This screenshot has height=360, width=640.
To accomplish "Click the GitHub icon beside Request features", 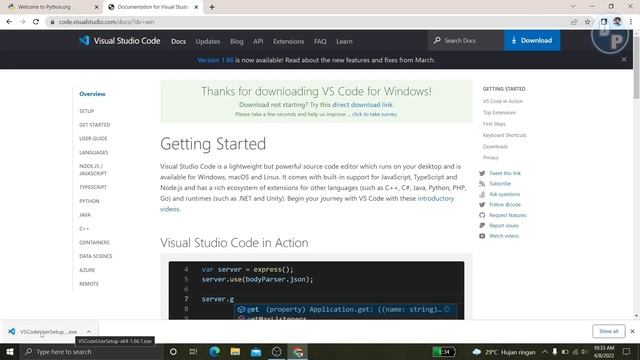I will click(x=482, y=215).
